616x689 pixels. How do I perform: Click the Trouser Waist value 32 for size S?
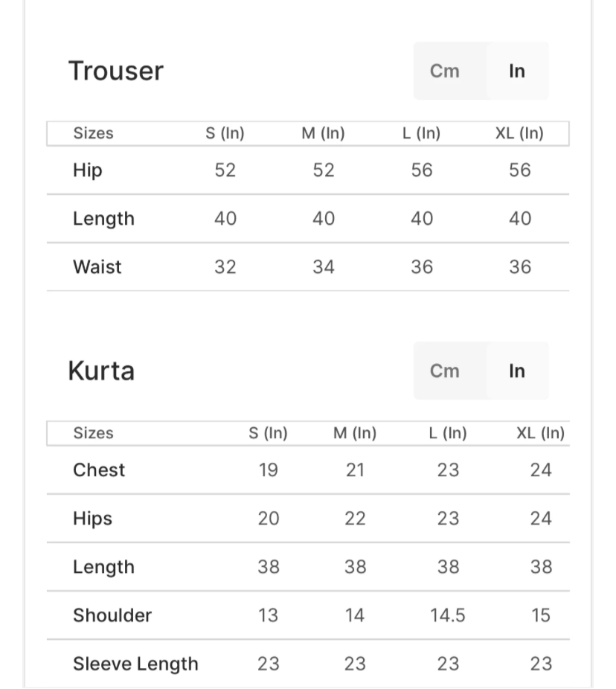225,267
